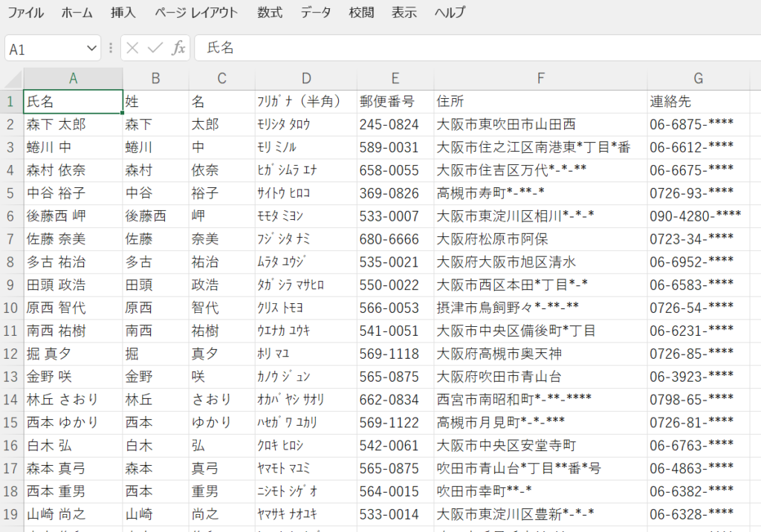
Task: Open the データ tab
Action: coord(316,13)
